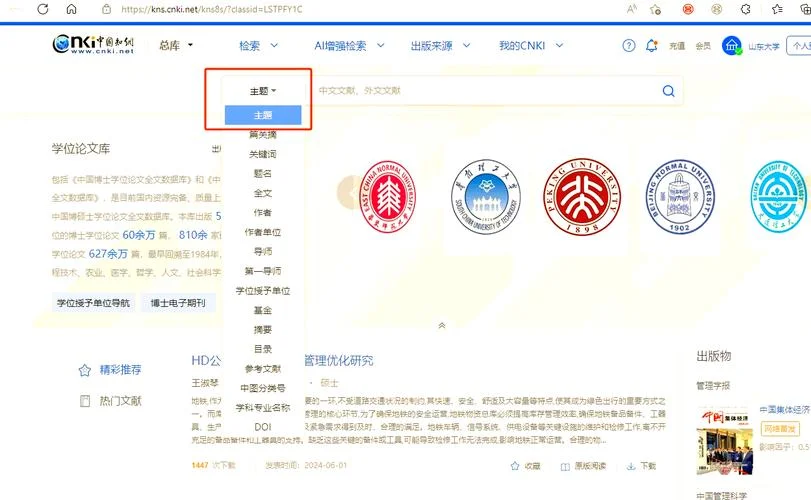Click the search text input box
Screen dimensions: 811x500
[484, 91]
